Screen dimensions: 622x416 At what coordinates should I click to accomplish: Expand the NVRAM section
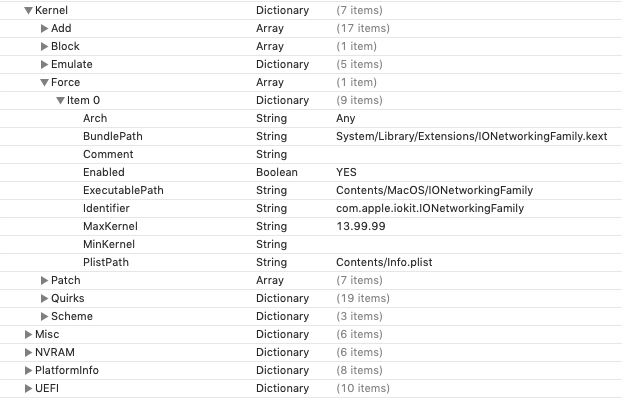28,353
